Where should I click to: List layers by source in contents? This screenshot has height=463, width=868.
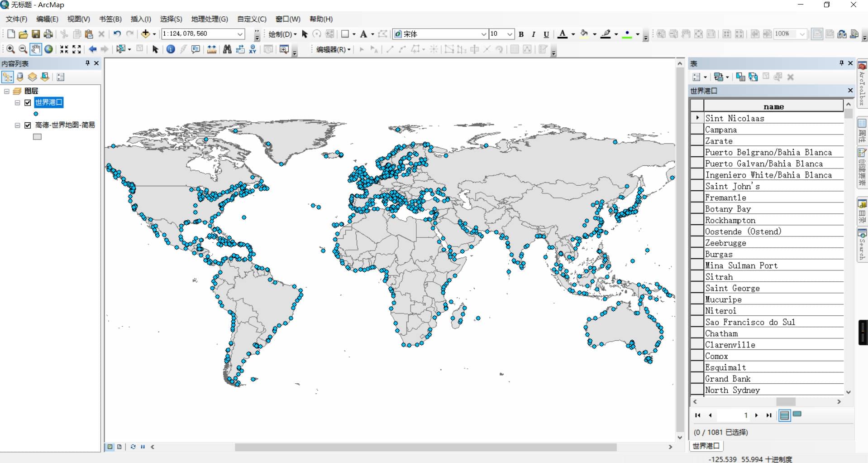point(20,77)
